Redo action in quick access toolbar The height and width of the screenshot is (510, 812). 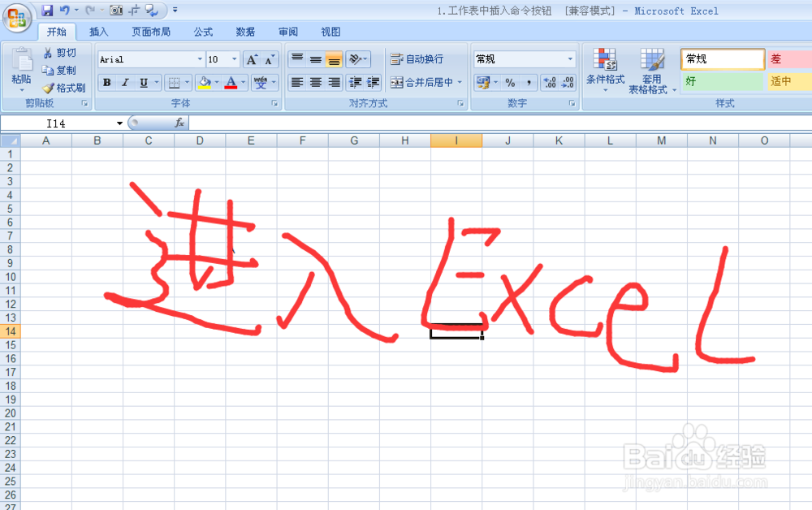[x=90, y=10]
